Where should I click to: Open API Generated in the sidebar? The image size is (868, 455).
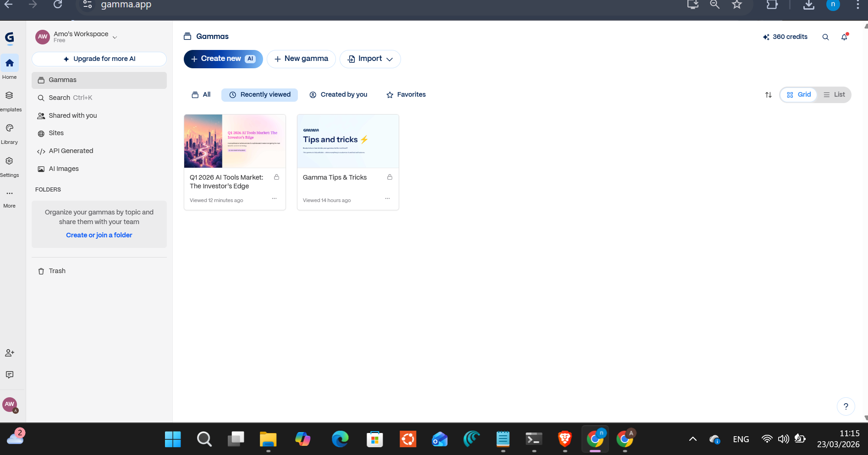(x=99, y=151)
